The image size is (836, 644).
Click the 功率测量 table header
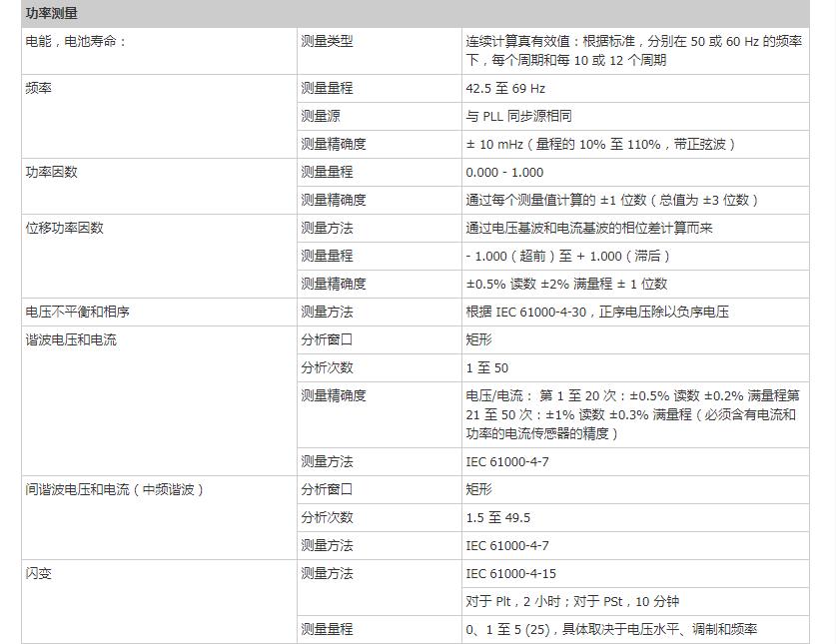[54, 14]
